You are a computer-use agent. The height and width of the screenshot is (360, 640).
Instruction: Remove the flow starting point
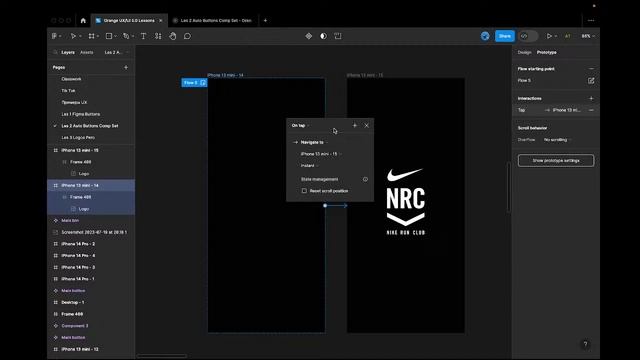(x=591, y=69)
